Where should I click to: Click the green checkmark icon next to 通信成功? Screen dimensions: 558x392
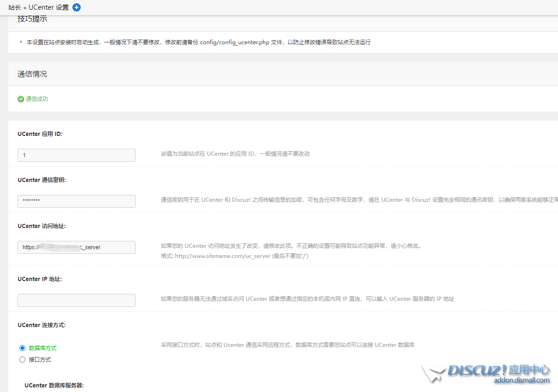coord(21,99)
